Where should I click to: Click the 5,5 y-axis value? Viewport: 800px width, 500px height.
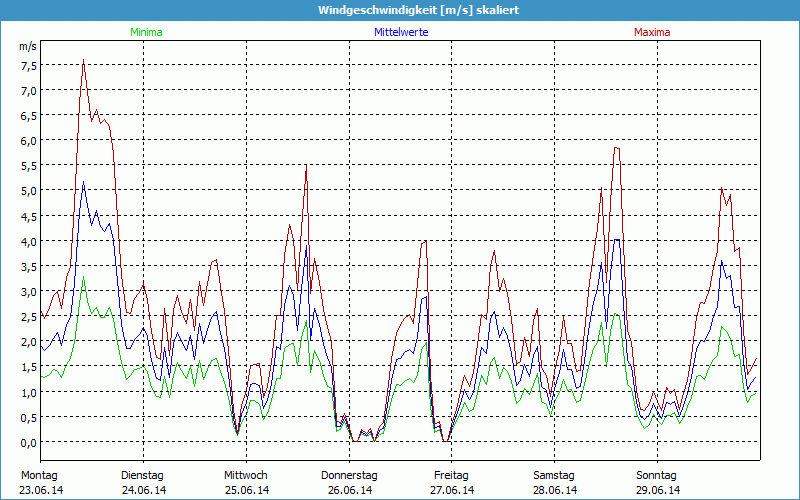(29, 166)
